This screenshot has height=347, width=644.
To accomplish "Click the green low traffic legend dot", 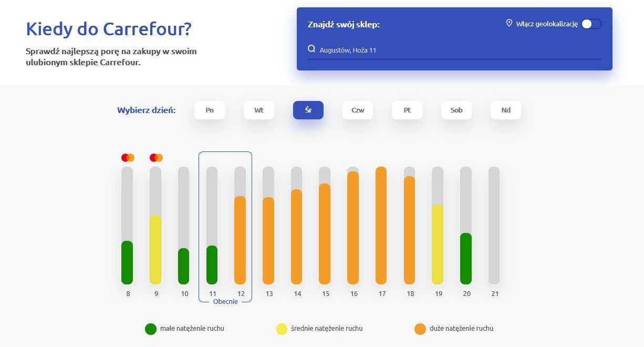I will [151, 329].
